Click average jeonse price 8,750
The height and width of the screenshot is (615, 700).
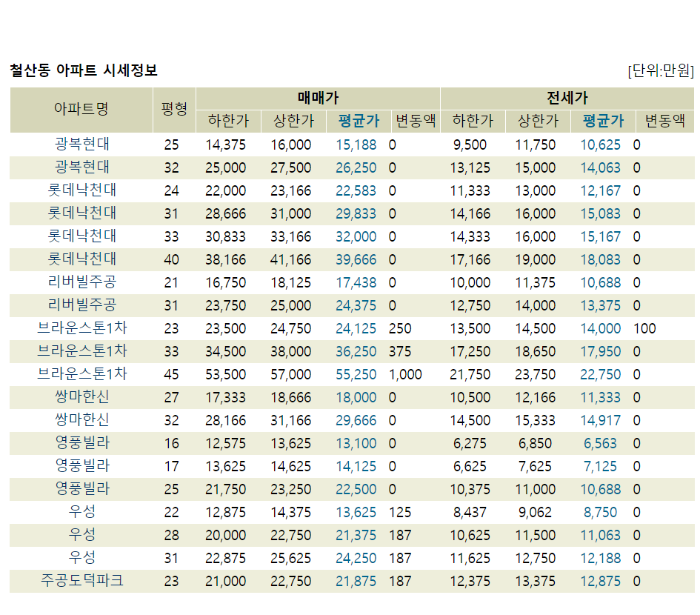tap(600, 512)
